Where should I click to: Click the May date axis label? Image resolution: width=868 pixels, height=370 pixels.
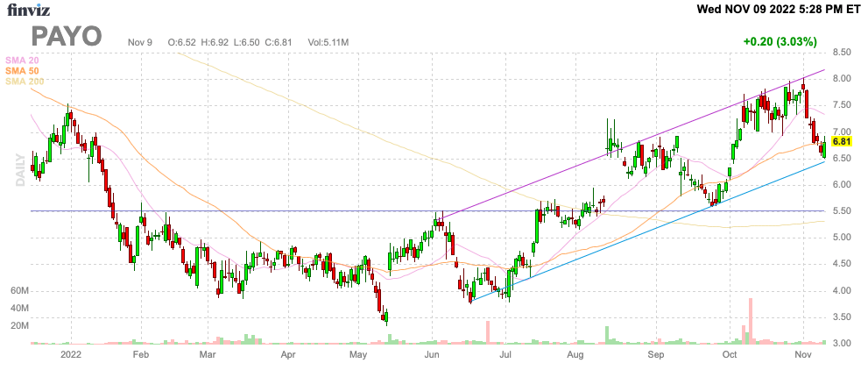point(357,353)
